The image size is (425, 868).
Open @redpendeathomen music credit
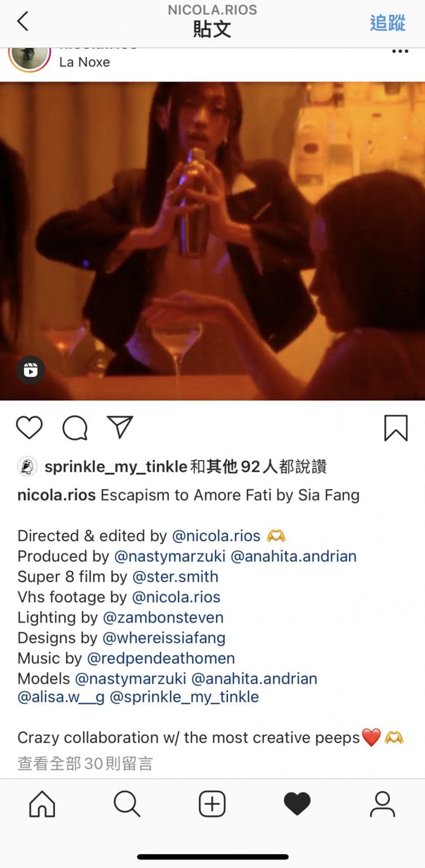click(161, 658)
